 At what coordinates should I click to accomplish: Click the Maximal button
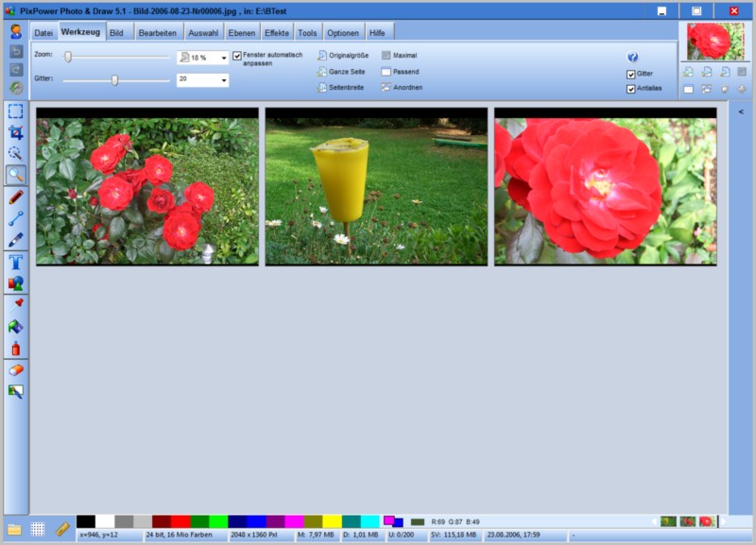(x=399, y=56)
